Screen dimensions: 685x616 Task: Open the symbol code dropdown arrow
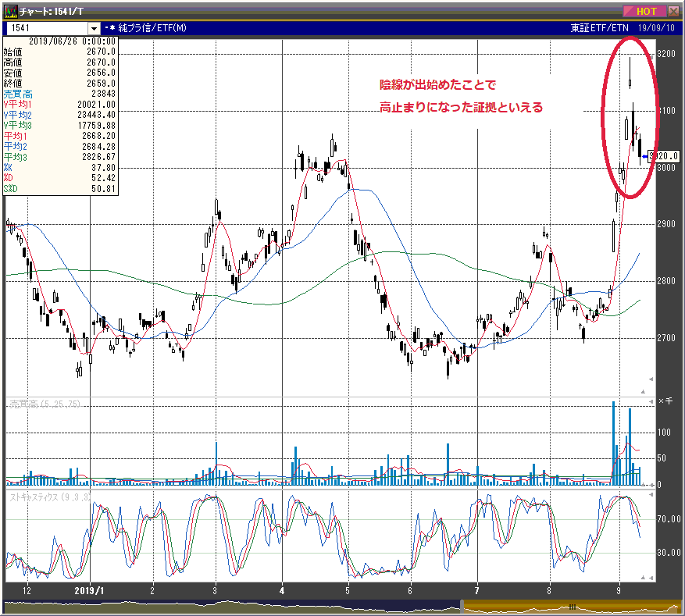point(94,28)
